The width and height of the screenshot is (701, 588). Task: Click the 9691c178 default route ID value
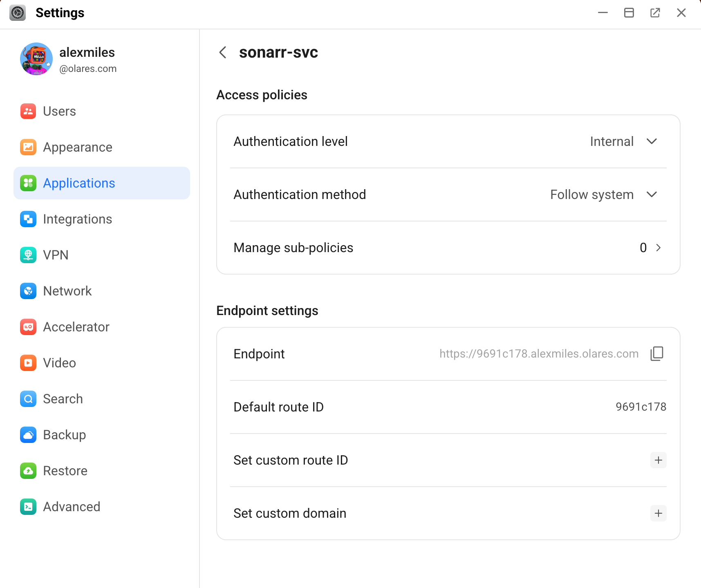click(641, 407)
